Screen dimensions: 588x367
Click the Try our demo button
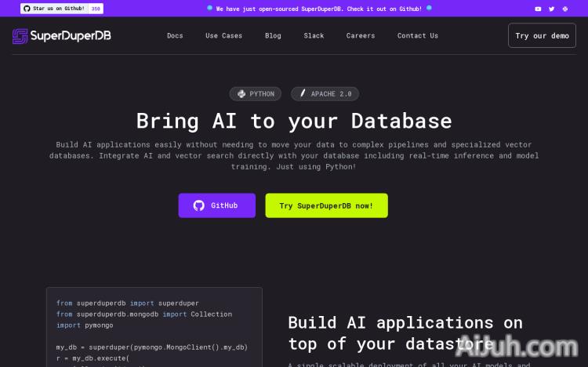[542, 36]
